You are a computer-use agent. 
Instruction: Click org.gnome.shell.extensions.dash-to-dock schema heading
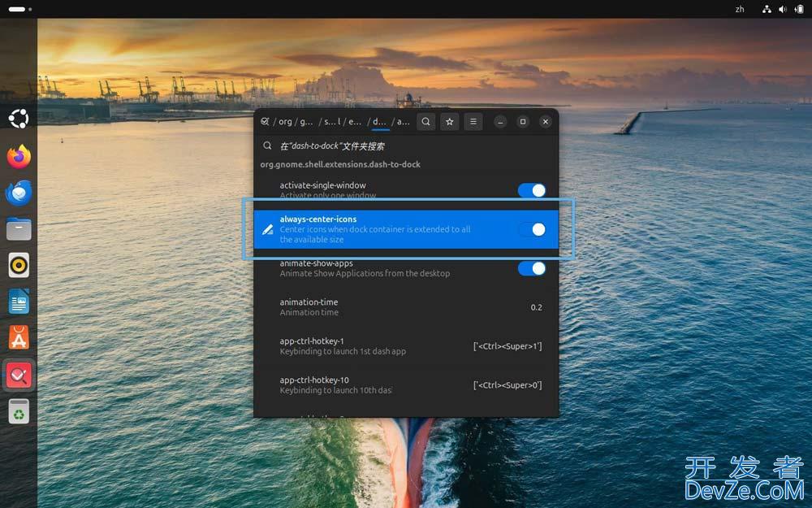click(x=340, y=164)
